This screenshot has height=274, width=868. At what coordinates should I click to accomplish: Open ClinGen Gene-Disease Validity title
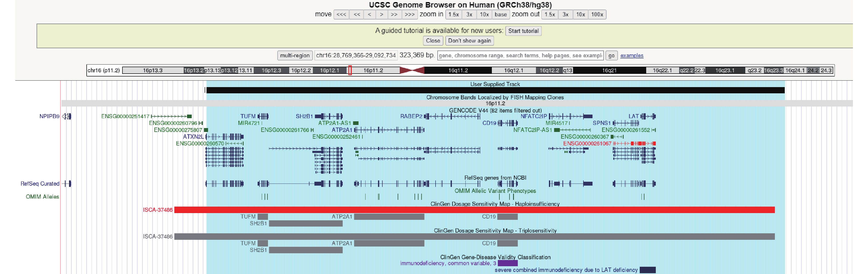(x=495, y=257)
